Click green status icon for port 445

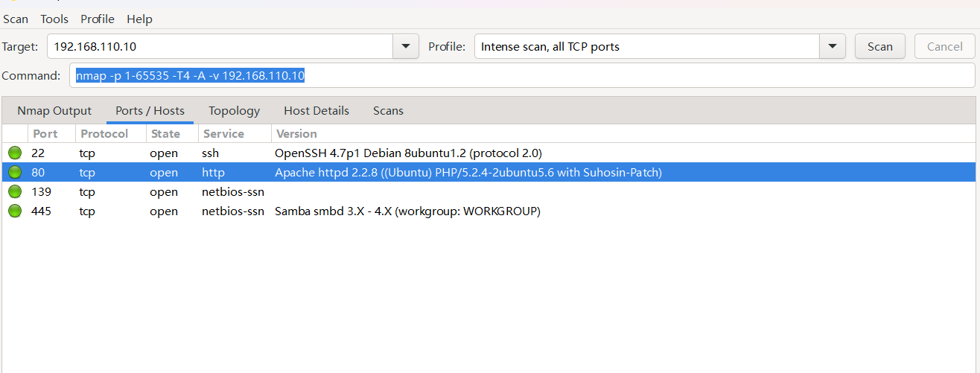pyautogui.click(x=15, y=211)
